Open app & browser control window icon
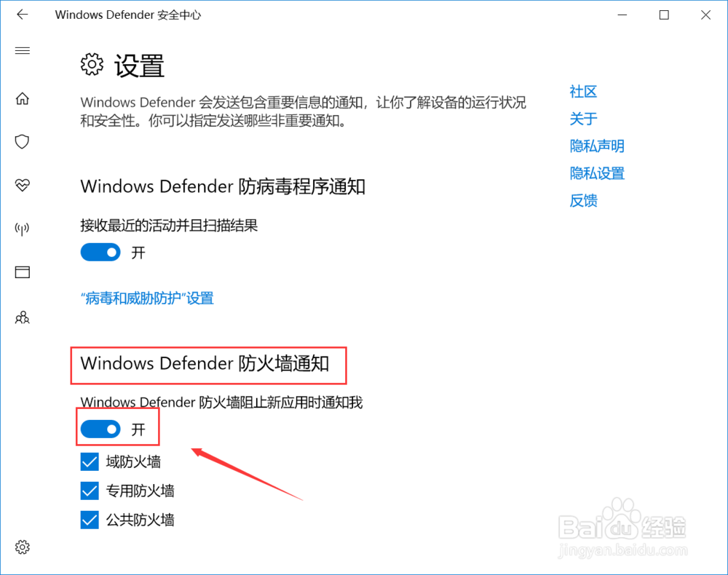 pyautogui.click(x=23, y=272)
